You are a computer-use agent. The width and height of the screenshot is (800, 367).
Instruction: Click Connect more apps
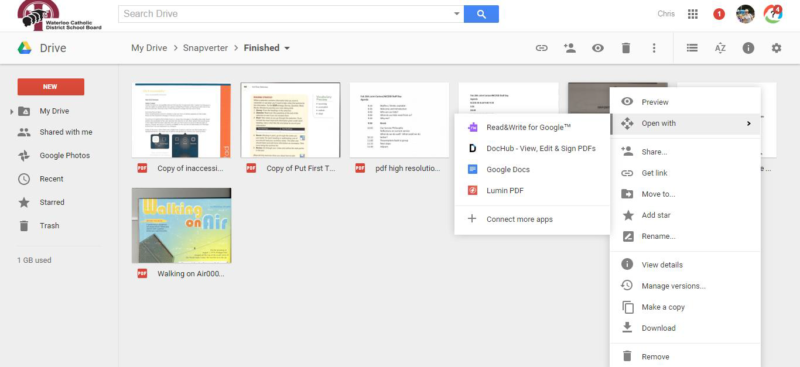click(x=532, y=219)
